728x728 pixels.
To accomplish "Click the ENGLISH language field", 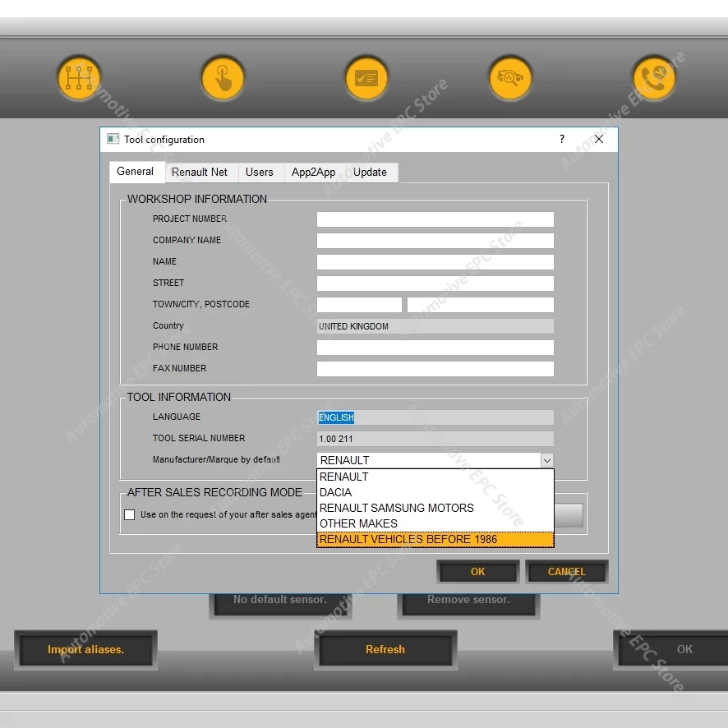I will point(435,417).
